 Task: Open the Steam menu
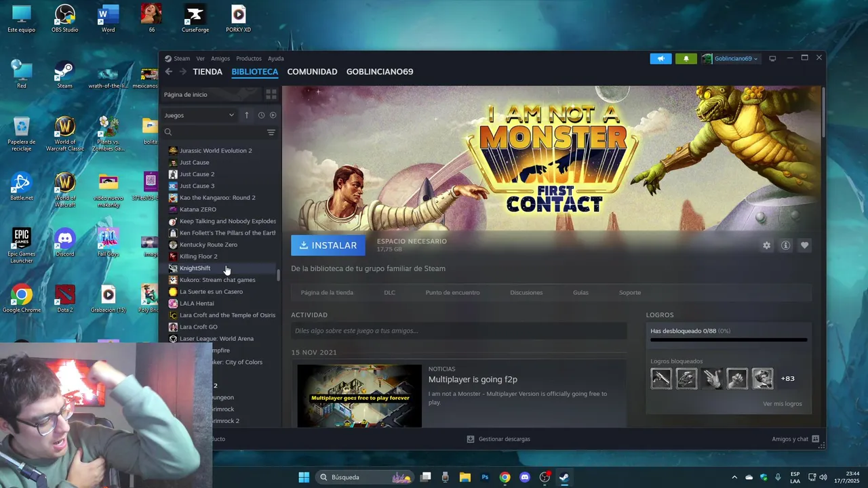pos(178,58)
